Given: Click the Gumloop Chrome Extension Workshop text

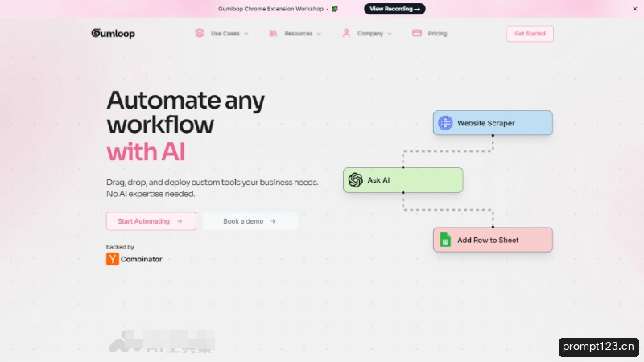Looking at the screenshot, I should [270, 9].
